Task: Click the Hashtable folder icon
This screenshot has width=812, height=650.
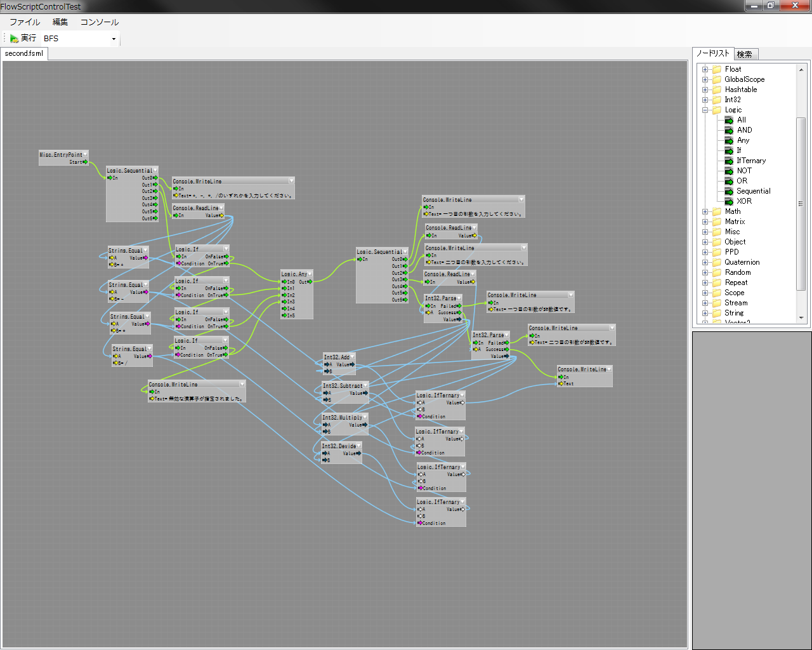Action: point(717,90)
